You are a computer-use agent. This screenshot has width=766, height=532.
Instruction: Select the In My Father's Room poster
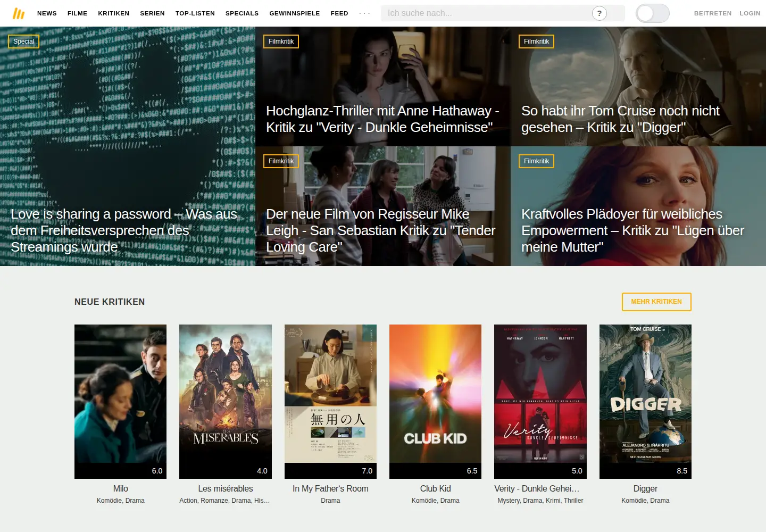click(x=330, y=402)
